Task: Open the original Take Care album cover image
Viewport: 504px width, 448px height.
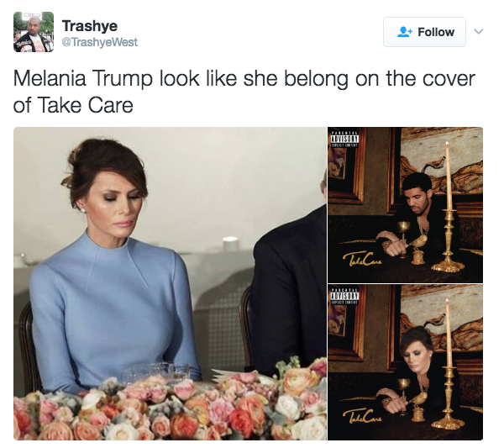Action: (x=405, y=205)
